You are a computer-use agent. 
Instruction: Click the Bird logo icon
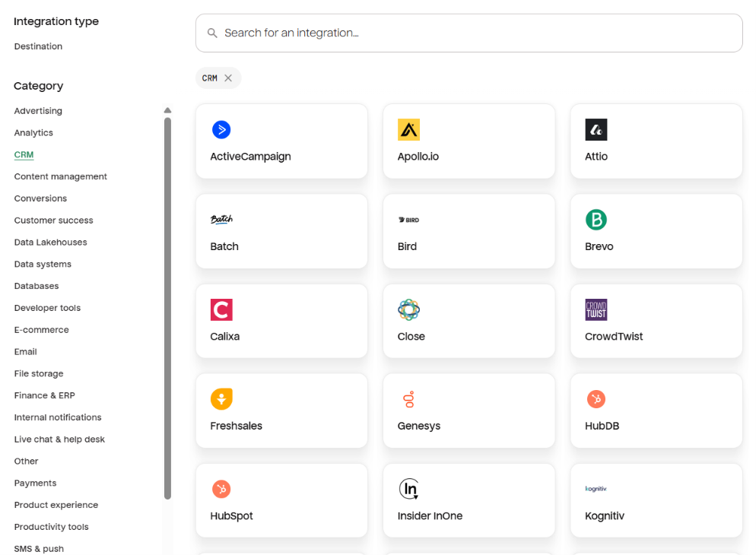pos(408,220)
